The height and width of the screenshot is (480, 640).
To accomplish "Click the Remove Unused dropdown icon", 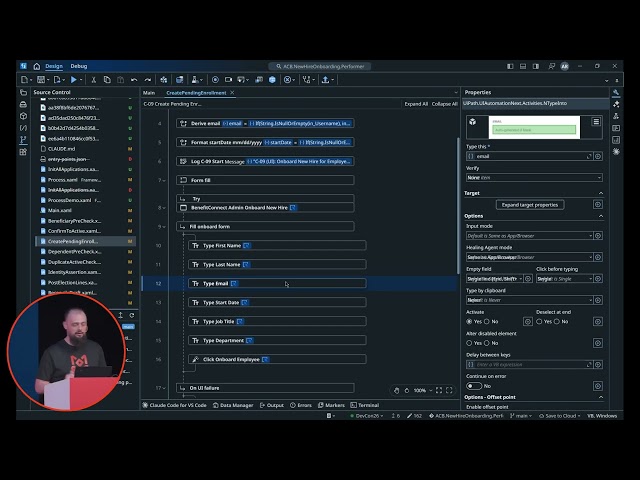I will 287,80.
